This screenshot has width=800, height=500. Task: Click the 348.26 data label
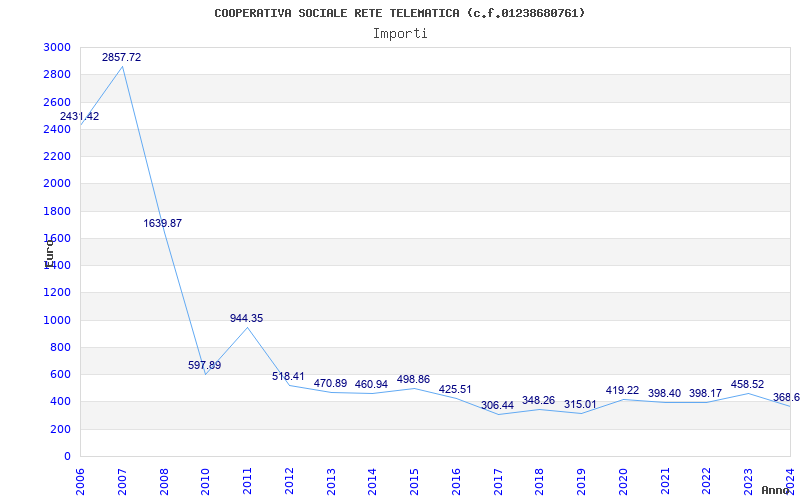pyautogui.click(x=538, y=401)
